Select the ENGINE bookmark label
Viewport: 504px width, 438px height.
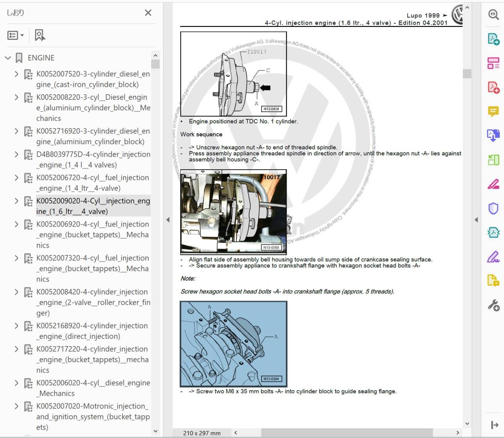41,58
